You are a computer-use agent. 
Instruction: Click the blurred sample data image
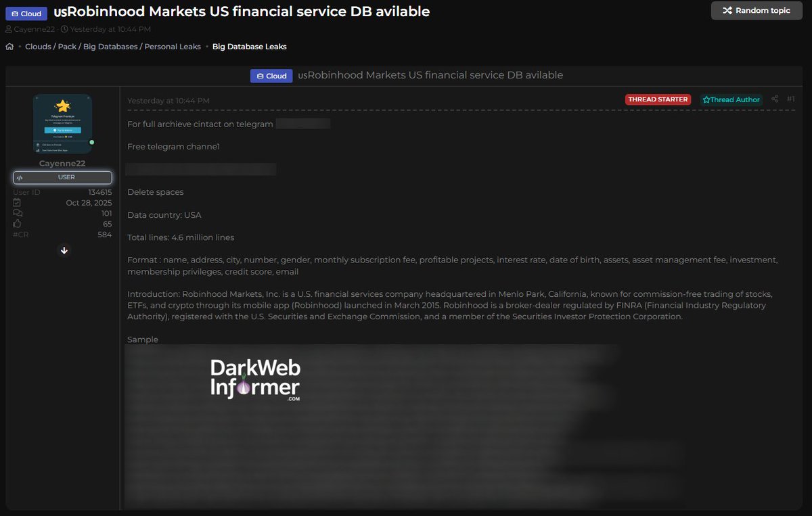(406, 426)
